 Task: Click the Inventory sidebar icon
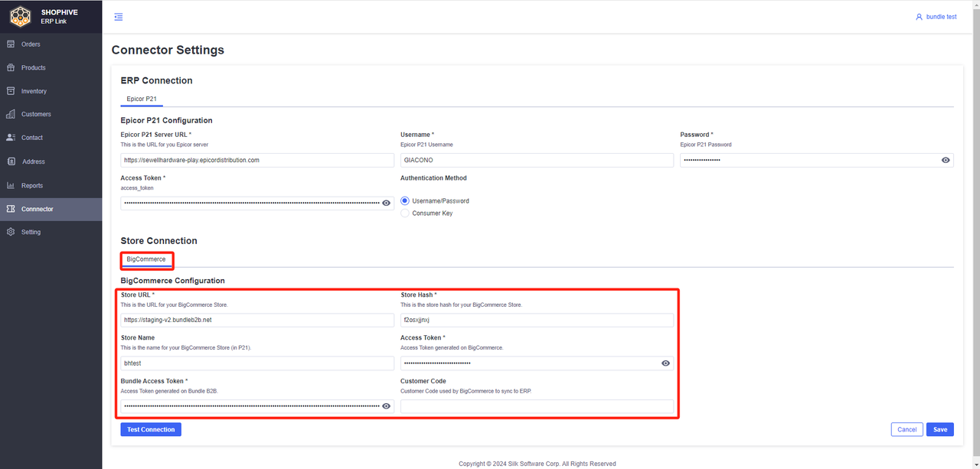pos(11,91)
